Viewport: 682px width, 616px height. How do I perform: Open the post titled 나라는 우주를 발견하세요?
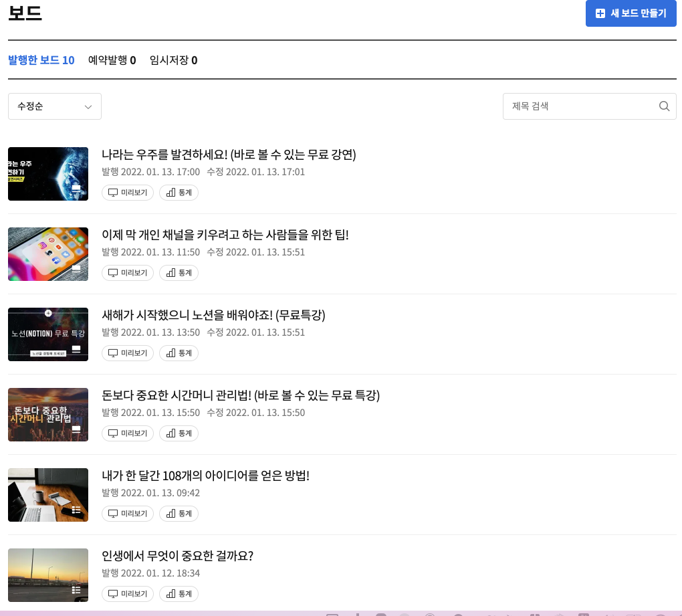pyautogui.click(x=229, y=155)
